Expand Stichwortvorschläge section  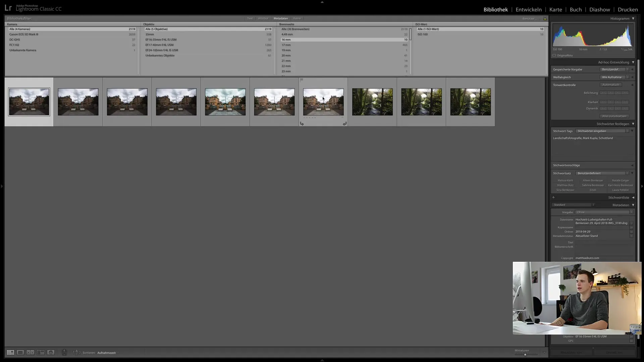[x=632, y=165]
